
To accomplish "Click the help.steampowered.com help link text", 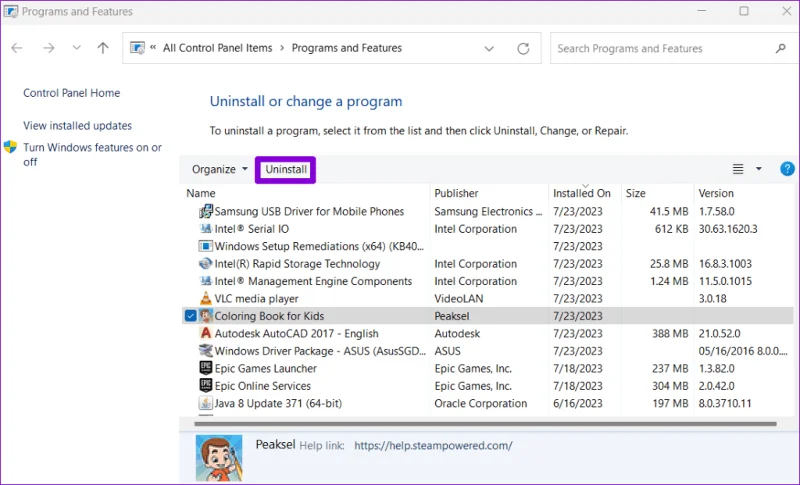I will pos(433,445).
